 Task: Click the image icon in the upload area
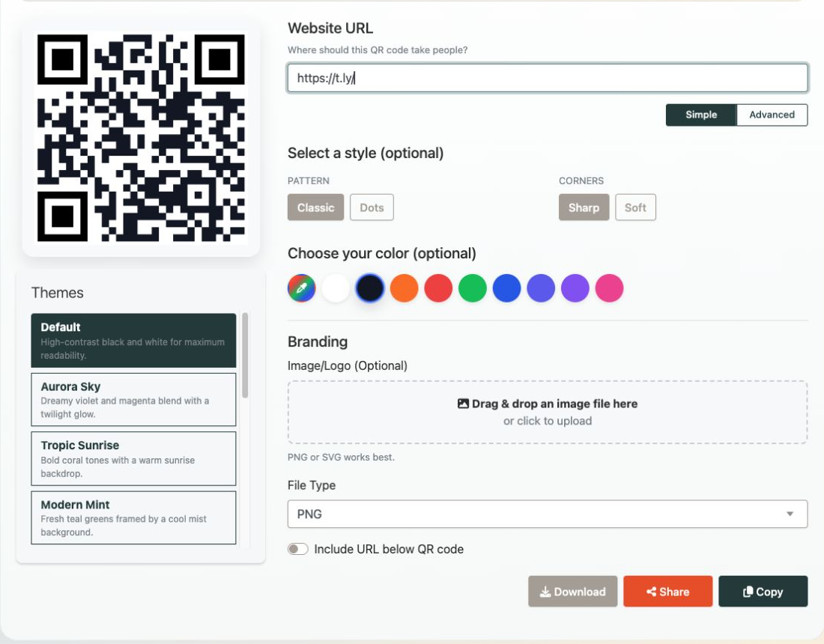[463, 404]
